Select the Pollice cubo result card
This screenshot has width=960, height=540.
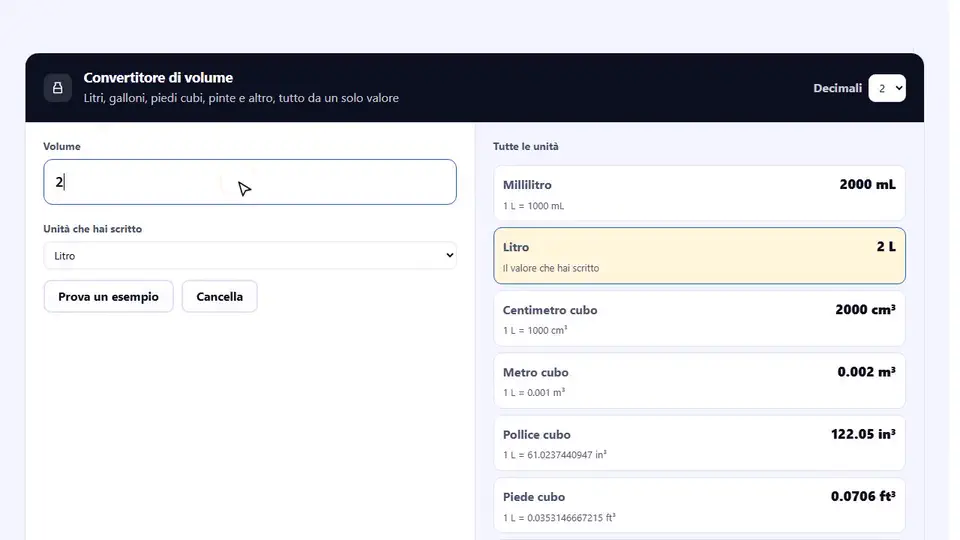point(699,443)
